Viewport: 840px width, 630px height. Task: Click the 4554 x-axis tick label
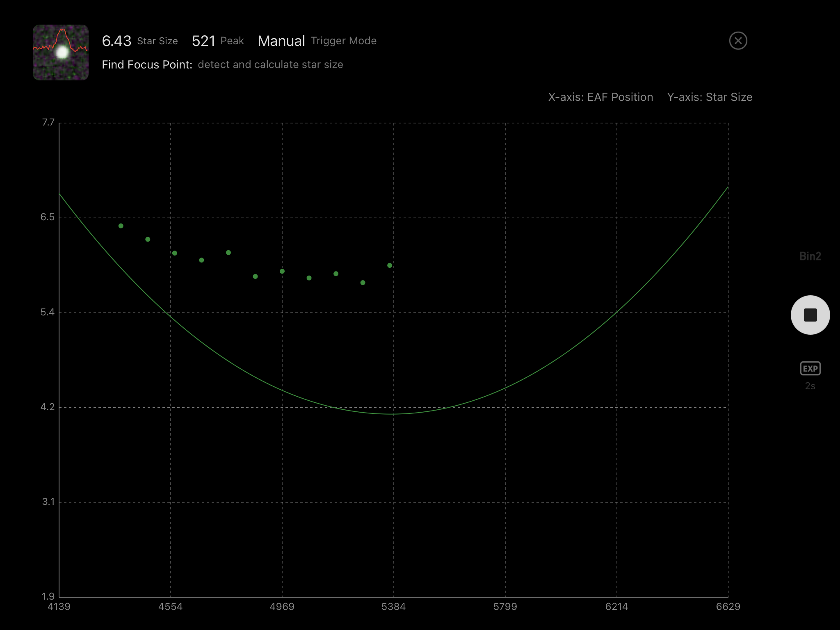[x=171, y=607]
